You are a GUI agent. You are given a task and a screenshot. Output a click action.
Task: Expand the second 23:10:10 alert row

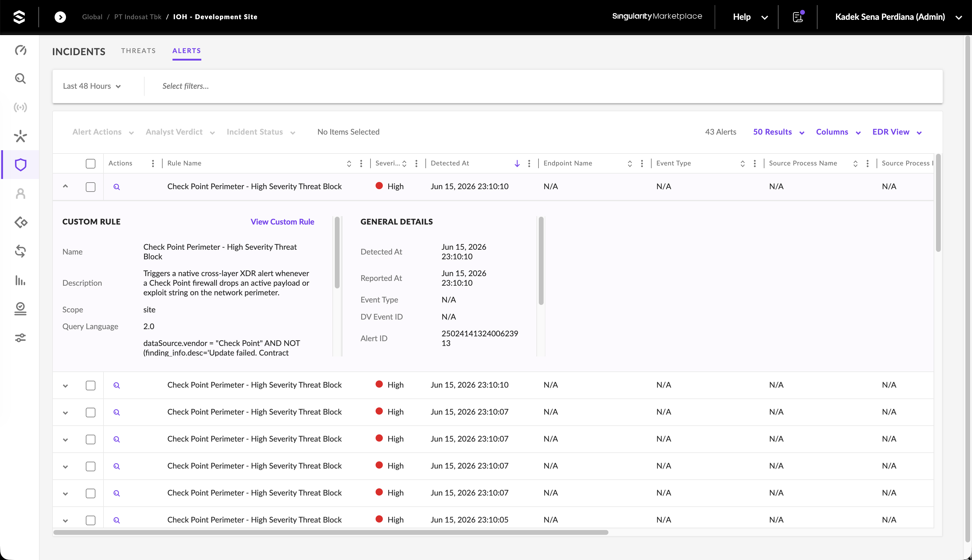tap(65, 386)
